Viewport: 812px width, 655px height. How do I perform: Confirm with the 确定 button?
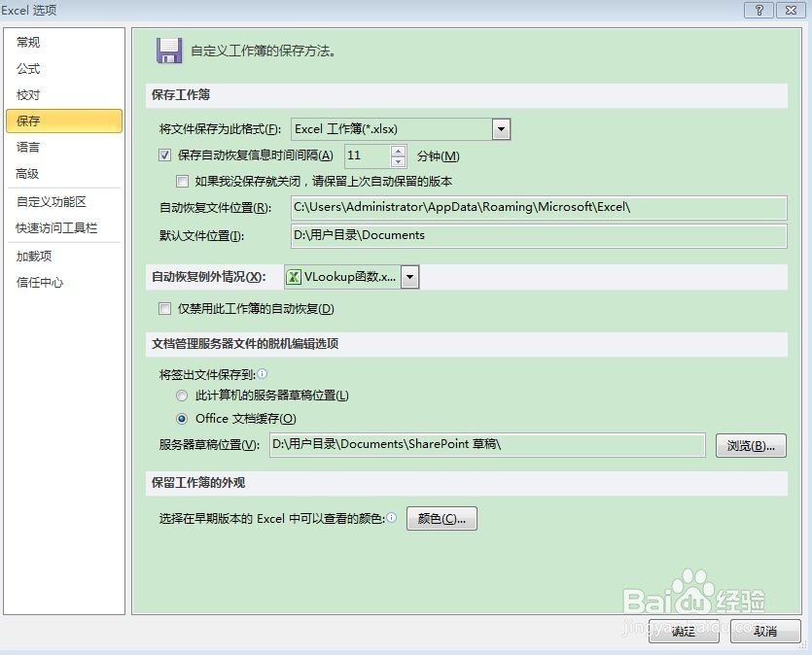[x=684, y=632]
